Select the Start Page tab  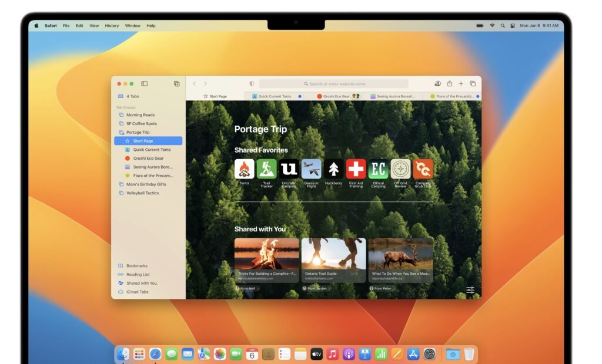tap(215, 96)
